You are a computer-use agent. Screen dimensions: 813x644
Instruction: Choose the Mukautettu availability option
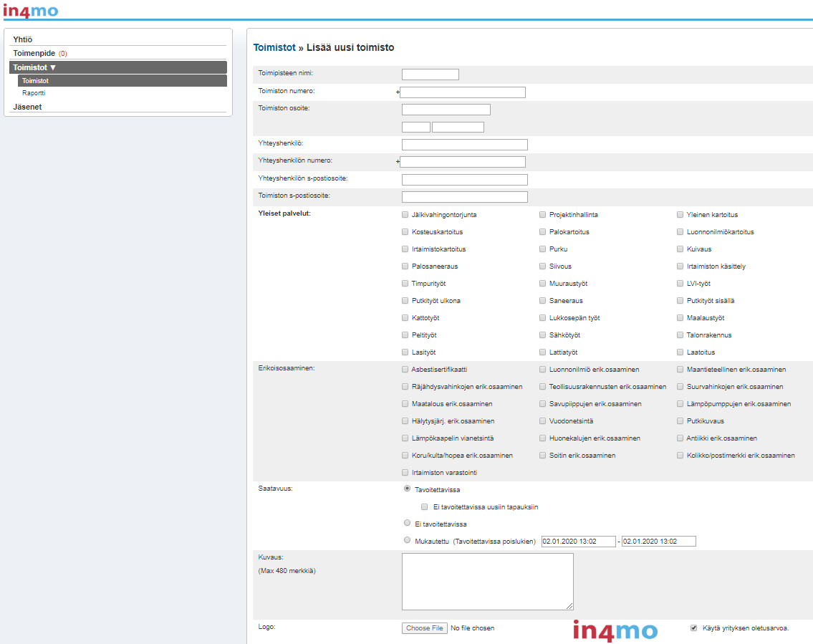coord(407,540)
